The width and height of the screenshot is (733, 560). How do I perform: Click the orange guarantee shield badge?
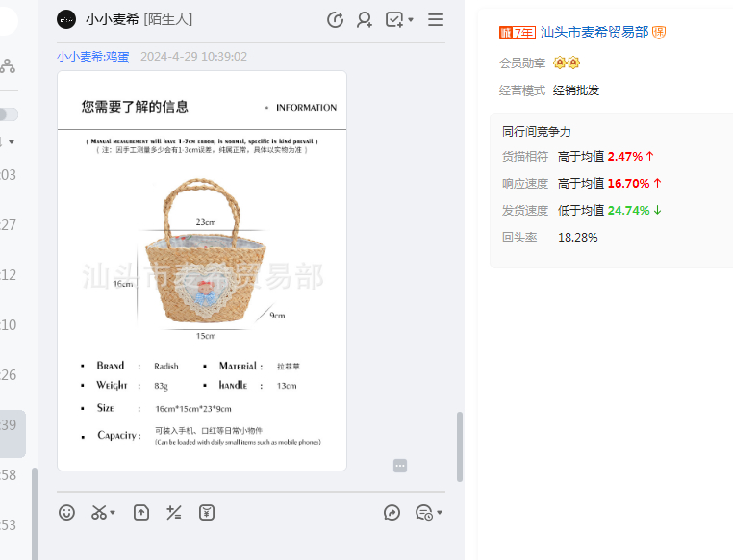[659, 33]
